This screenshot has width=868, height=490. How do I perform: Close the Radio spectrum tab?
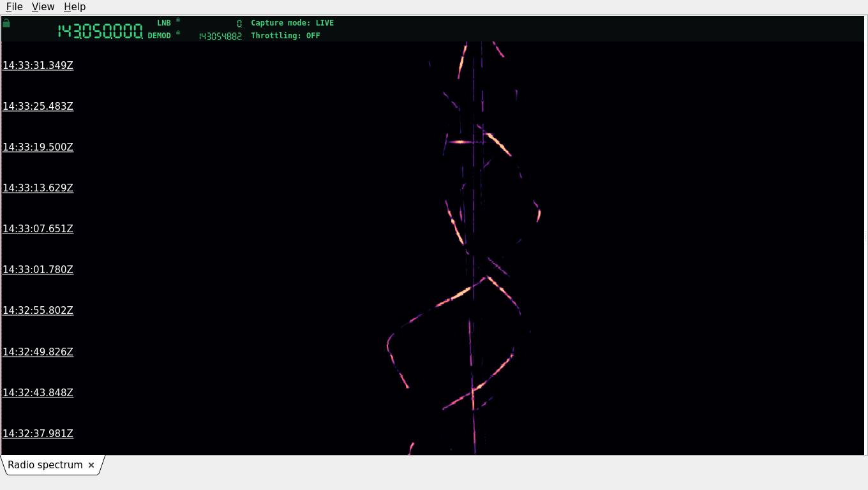tap(91, 465)
